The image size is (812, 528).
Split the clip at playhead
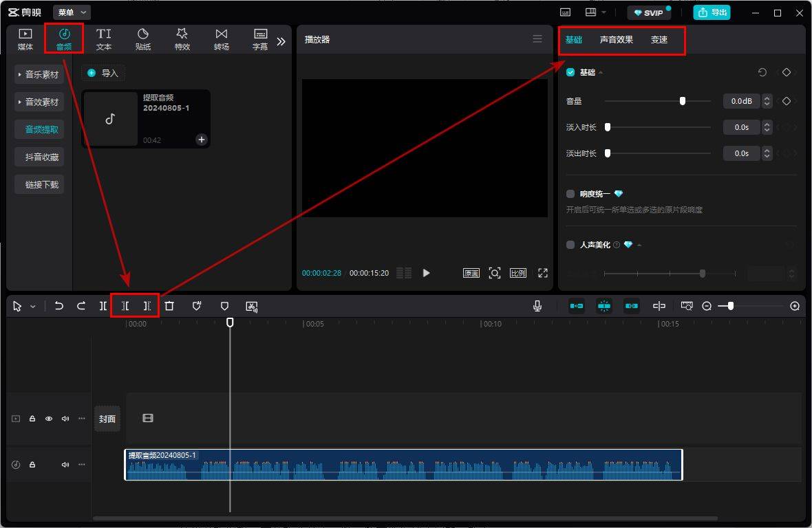click(103, 306)
